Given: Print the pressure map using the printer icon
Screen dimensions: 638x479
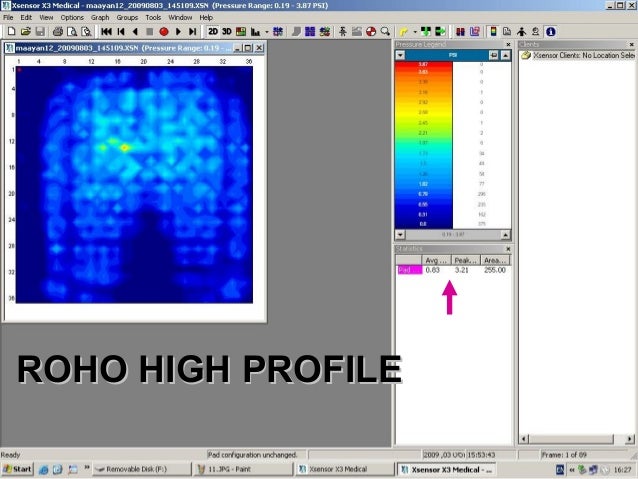Looking at the screenshot, I should tap(58, 31).
